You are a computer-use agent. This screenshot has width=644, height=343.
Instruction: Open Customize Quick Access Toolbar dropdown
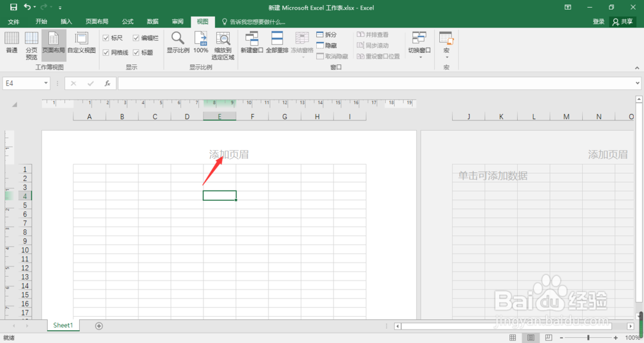tap(60, 7)
